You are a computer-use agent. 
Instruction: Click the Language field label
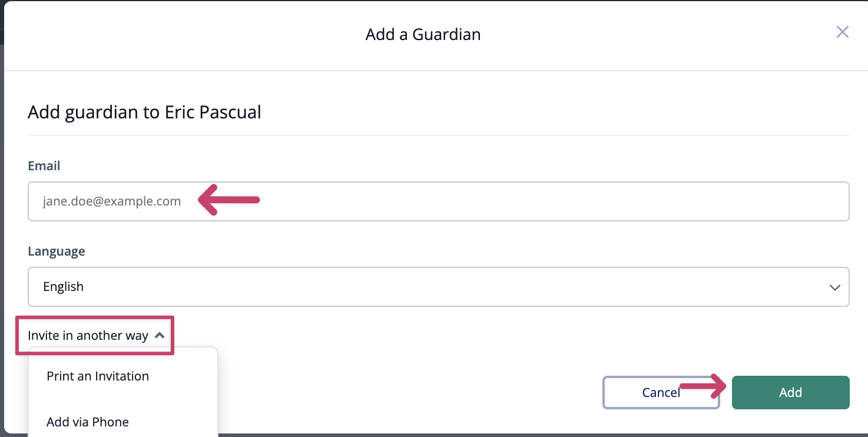click(57, 251)
